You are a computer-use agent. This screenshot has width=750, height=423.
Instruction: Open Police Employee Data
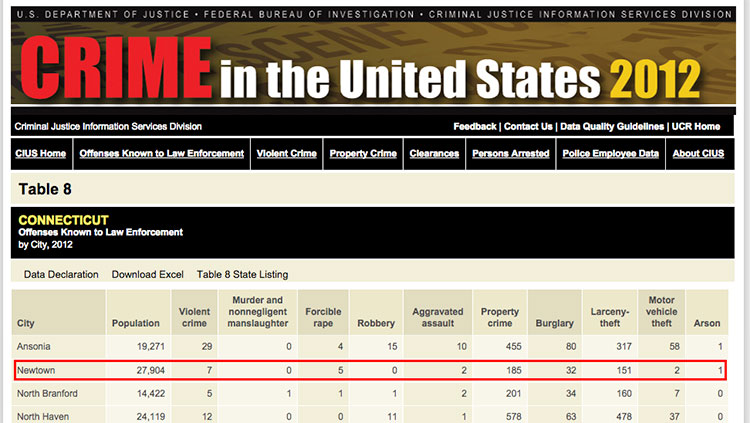click(x=610, y=153)
